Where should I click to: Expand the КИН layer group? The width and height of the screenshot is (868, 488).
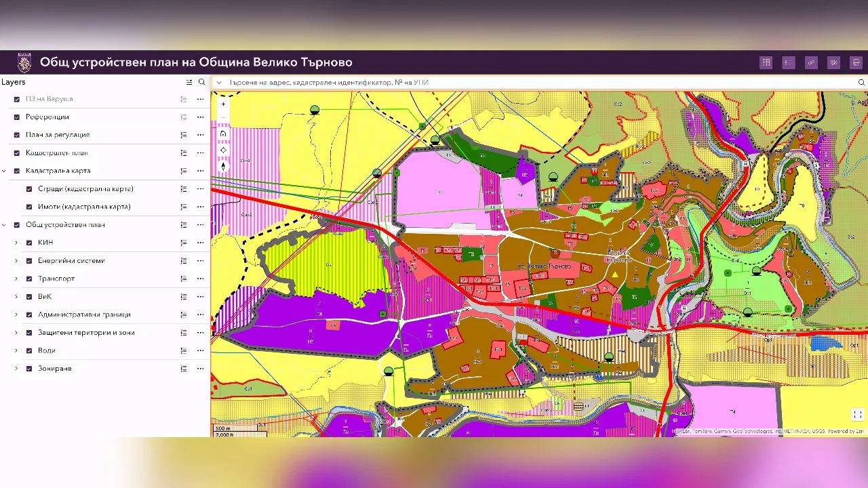tap(16, 243)
